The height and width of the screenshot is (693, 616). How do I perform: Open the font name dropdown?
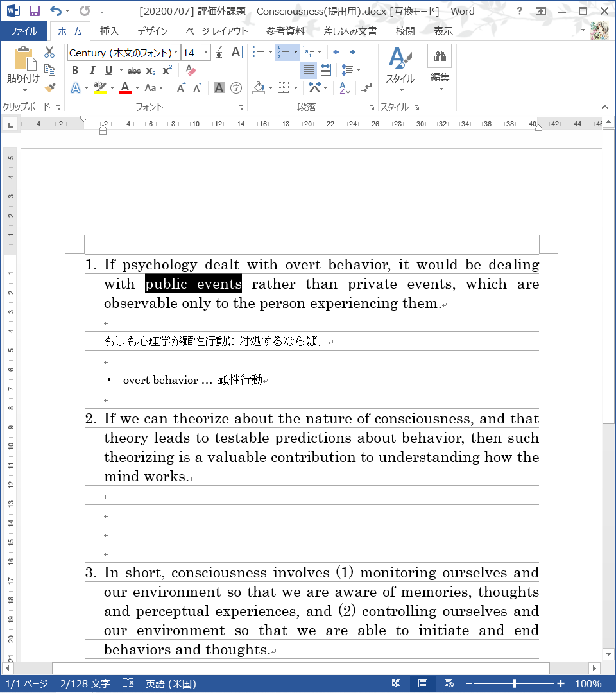coord(176,53)
